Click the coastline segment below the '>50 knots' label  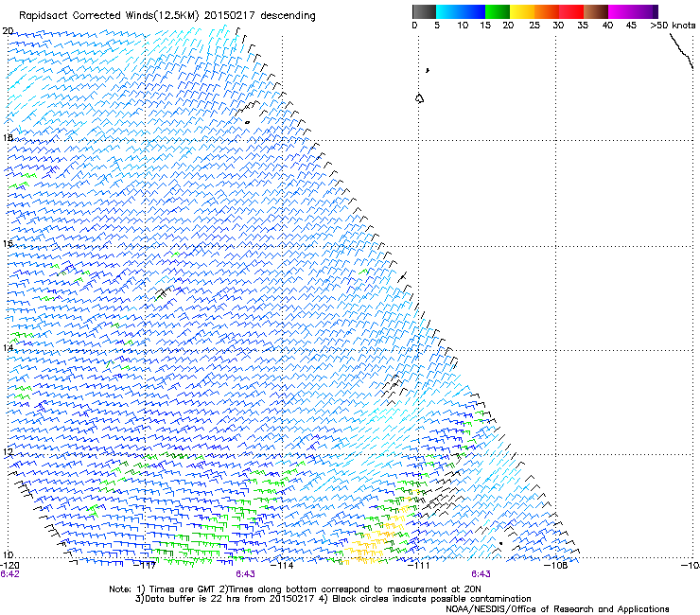(681, 50)
